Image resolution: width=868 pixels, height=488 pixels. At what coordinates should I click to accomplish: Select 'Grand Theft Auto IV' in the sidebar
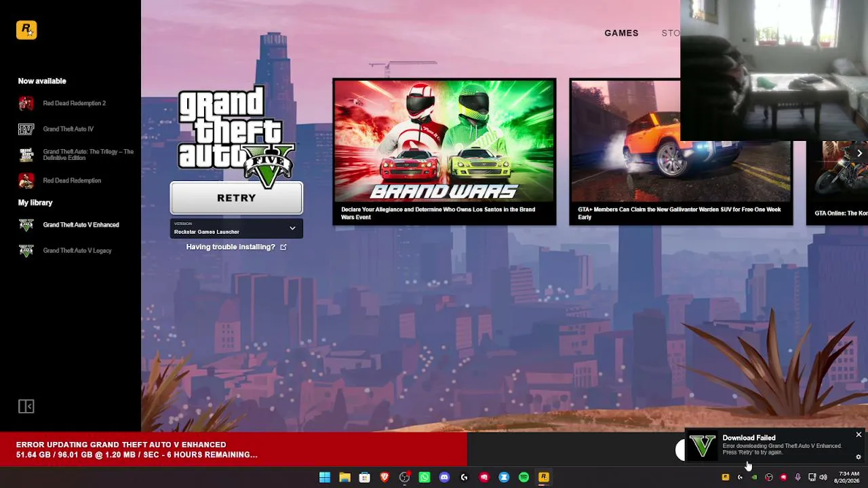pyautogui.click(x=68, y=129)
